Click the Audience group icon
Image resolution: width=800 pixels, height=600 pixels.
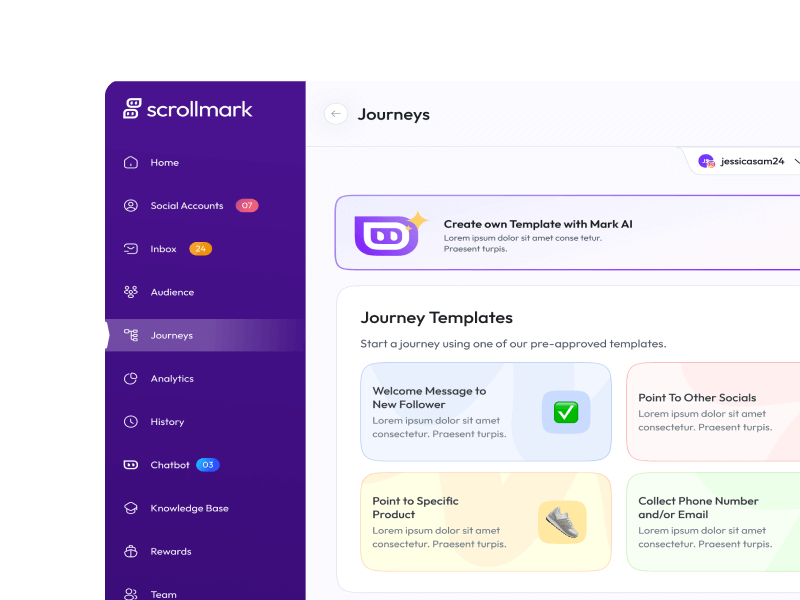point(131,292)
